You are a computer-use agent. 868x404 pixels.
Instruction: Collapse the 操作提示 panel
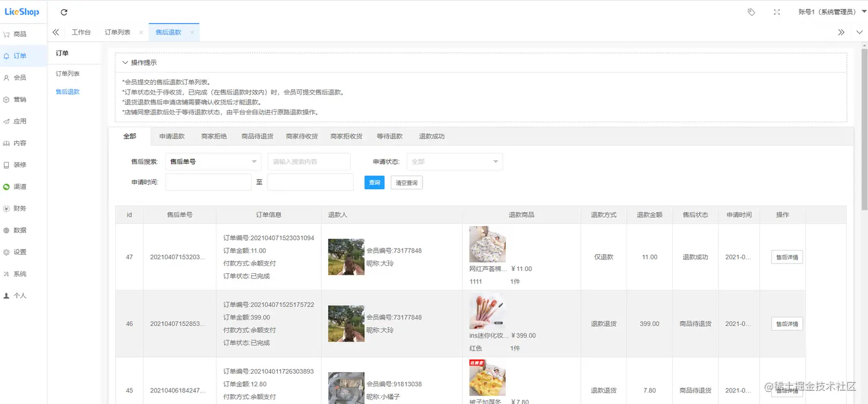coord(126,63)
